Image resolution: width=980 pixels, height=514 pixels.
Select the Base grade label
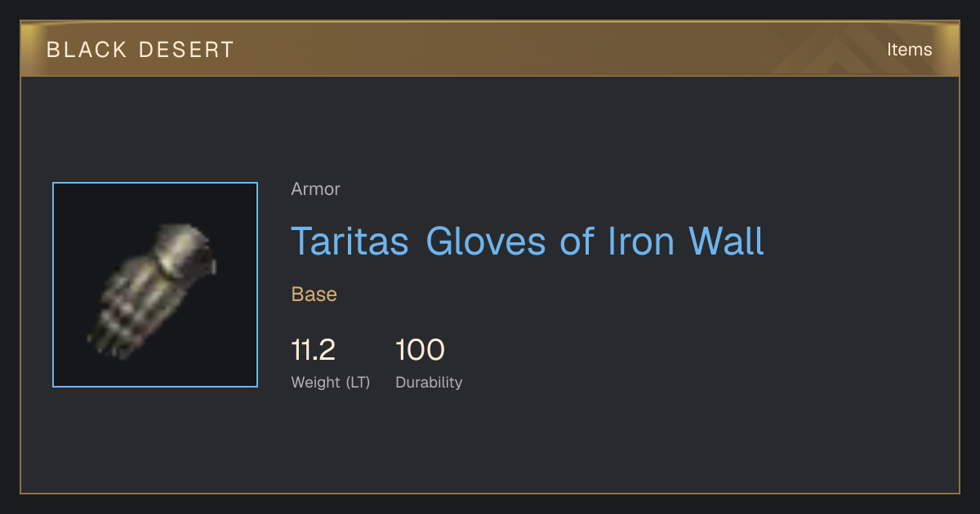click(x=314, y=295)
